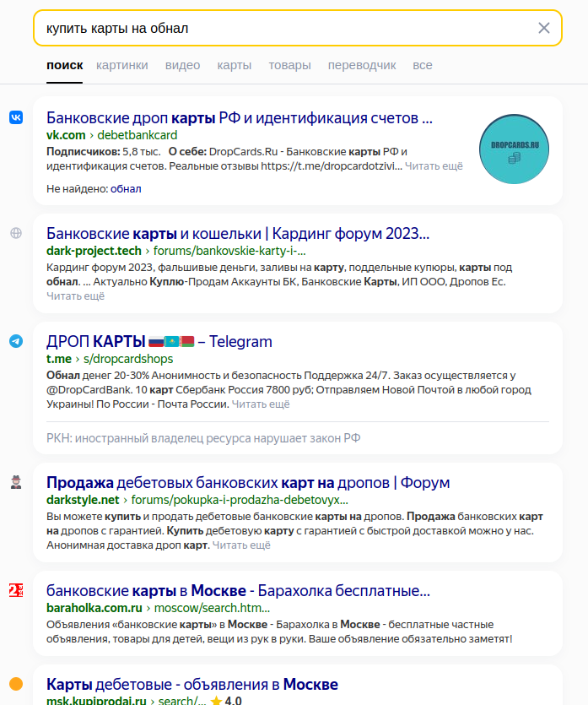Click the 'РКН: иностранный владелец ресурса' notice
The height and width of the screenshot is (705, 588).
coord(203,438)
